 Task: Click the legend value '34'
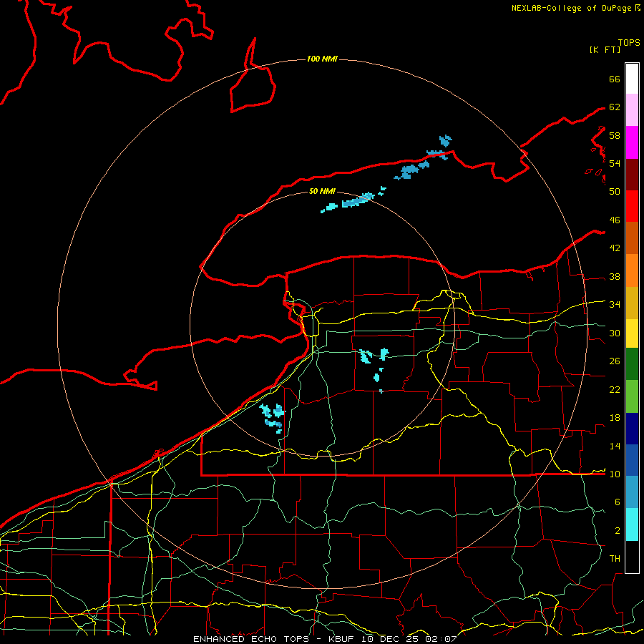[x=615, y=305]
